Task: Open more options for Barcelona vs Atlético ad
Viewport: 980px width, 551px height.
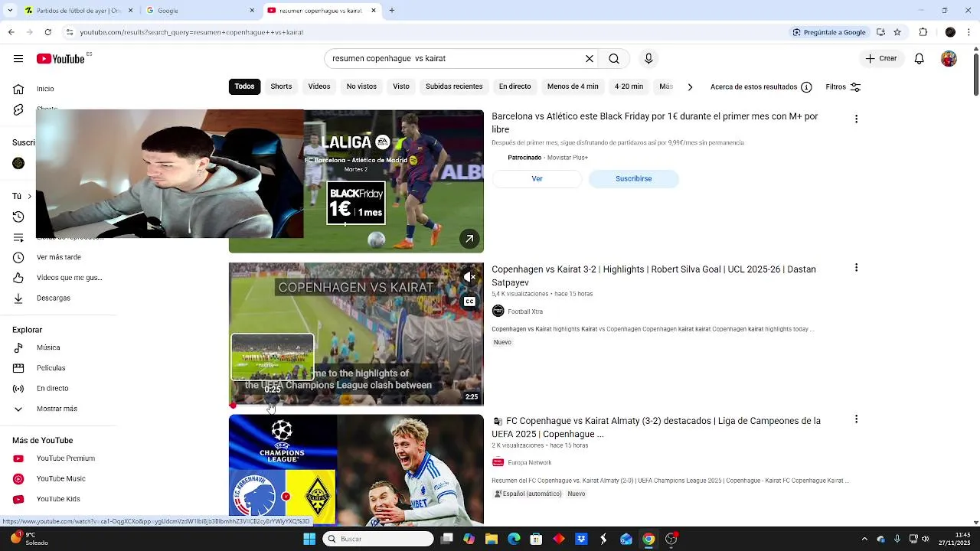Action: point(856,119)
